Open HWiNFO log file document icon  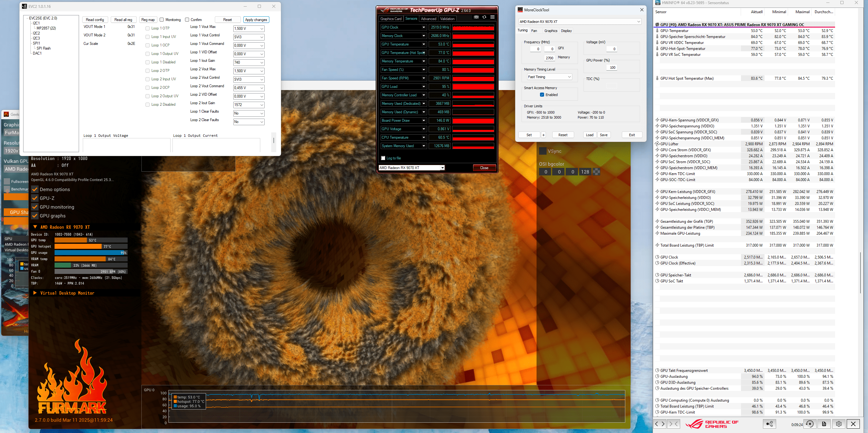click(x=824, y=424)
